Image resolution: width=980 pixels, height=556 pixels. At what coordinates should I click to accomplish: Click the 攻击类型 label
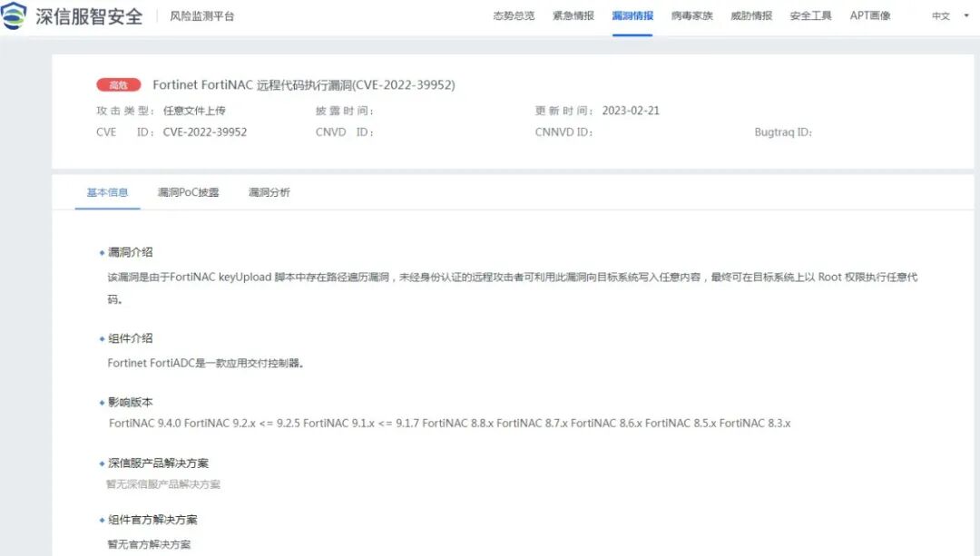click(125, 111)
